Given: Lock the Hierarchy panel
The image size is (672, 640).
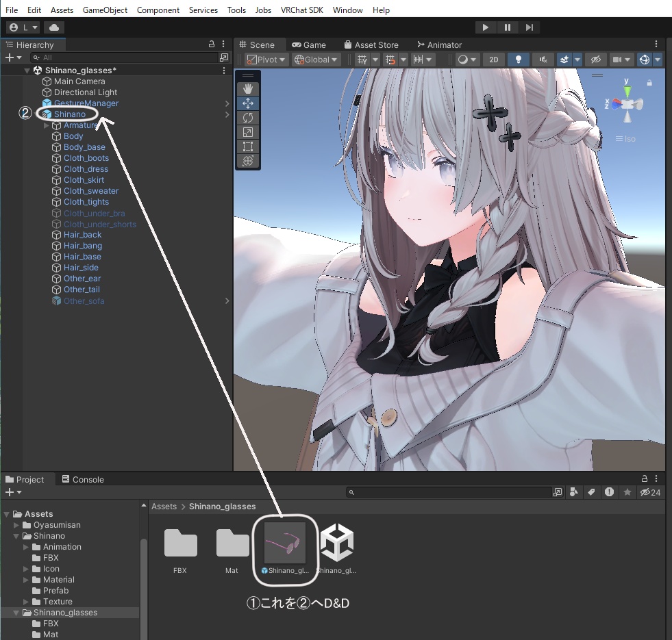Looking at the screenshot, I should point(211,44).
